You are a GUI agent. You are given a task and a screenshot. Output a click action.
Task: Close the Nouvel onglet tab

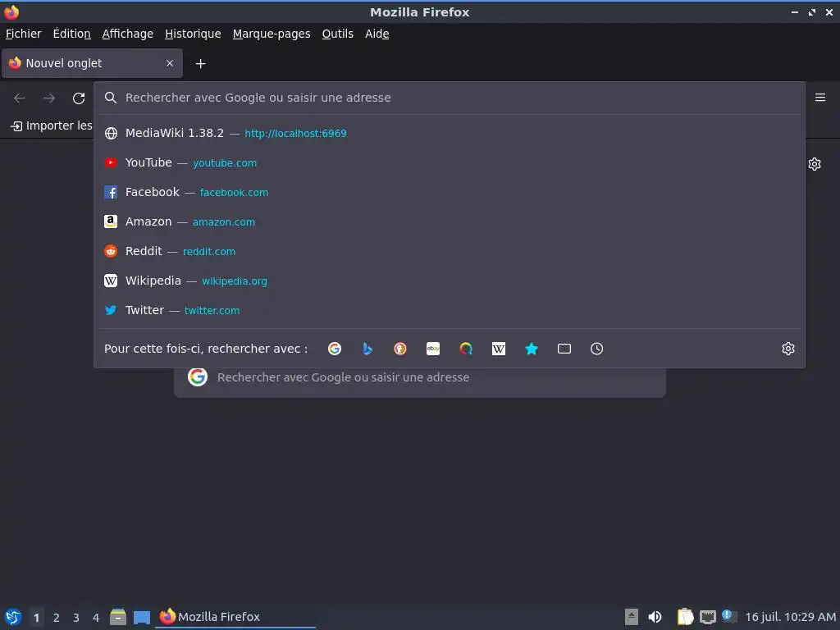point(170,63)
